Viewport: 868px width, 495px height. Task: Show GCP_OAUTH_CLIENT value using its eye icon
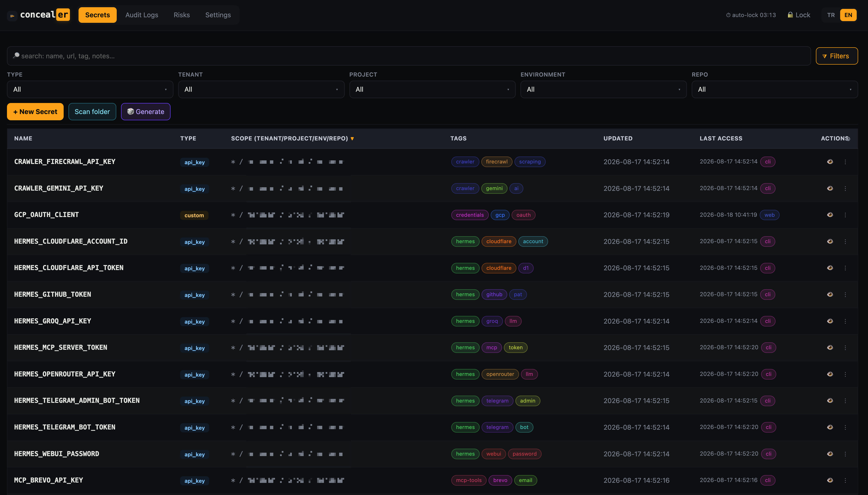coord(830,215)
